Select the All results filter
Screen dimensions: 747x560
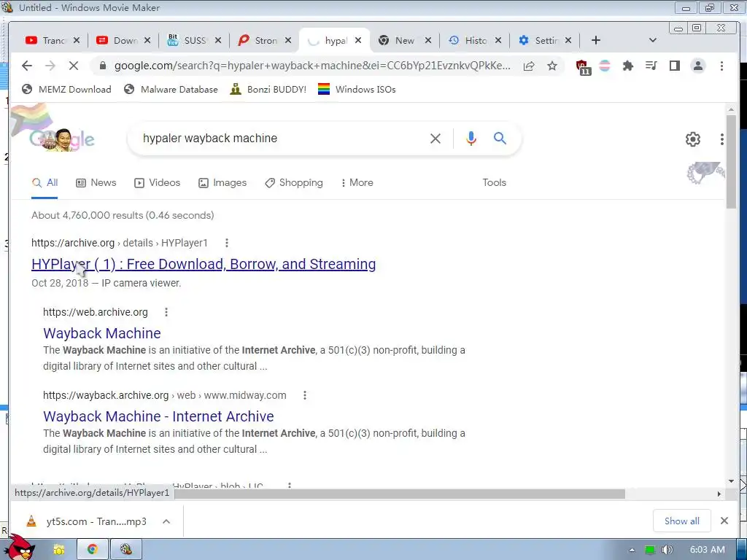[44, 183]
